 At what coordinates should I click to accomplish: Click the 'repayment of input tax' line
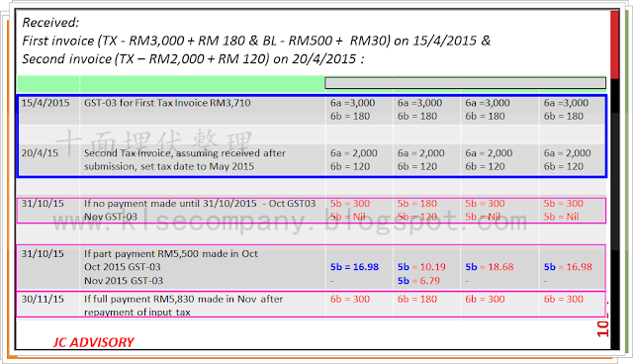tap(136, 312)
